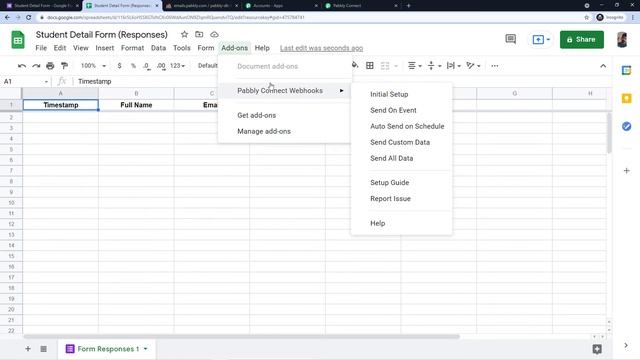Image resolution: width=640 pixels, height=360 pixels.
Task: Undo the last action
Action: click(x=22, y=66)
